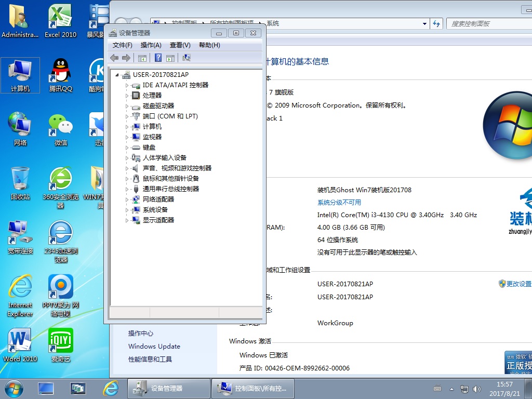Click the 更改设置 link
Image resolution: width=532 pixels, height=399 pixels.
pos(518,284)
